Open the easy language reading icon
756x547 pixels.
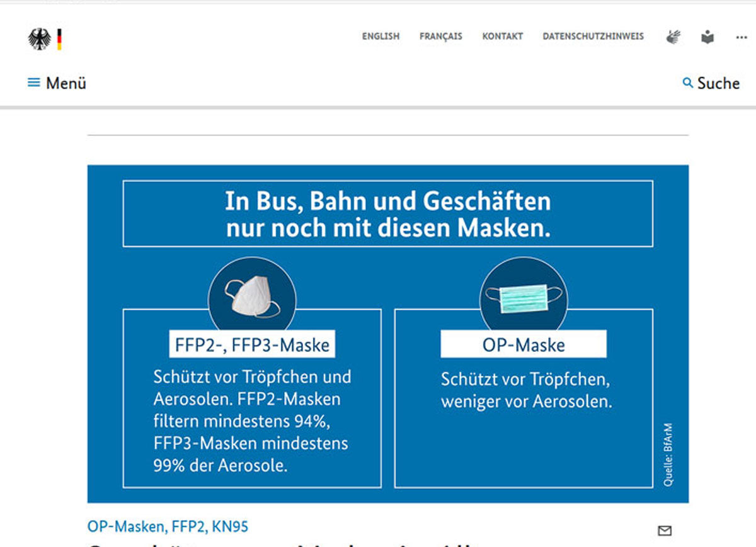(707, 37)
